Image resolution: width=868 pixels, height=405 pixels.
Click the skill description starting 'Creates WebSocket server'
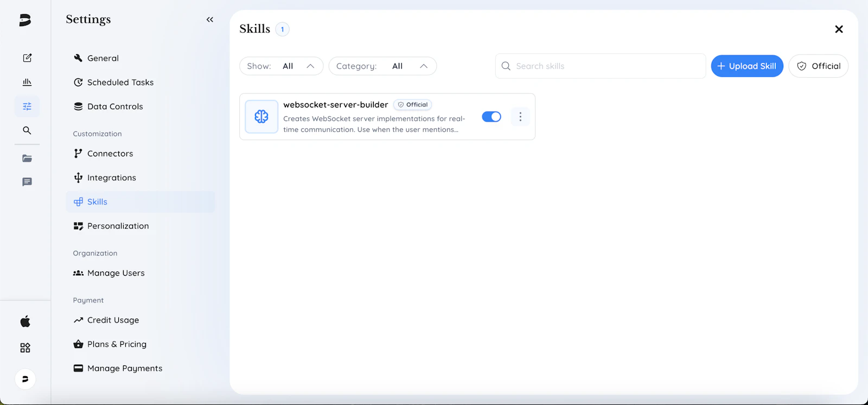pos(374,124)
